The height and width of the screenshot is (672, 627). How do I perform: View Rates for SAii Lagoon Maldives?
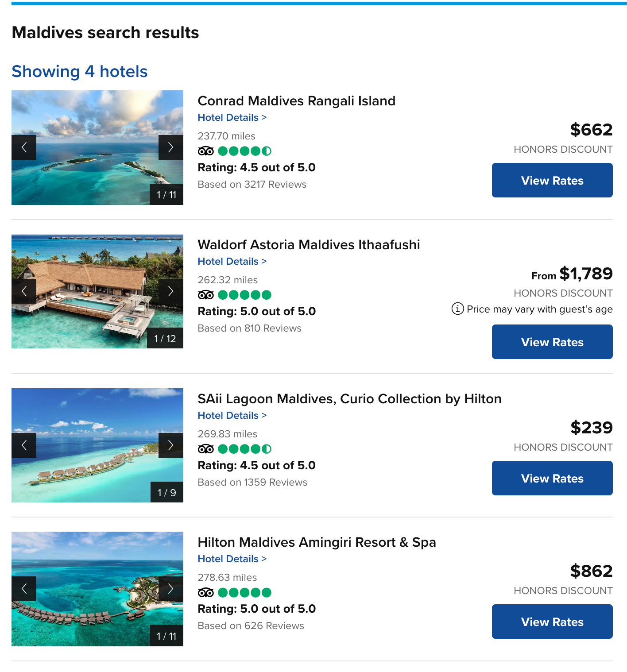pyautogui.click(x=552, y=478)
